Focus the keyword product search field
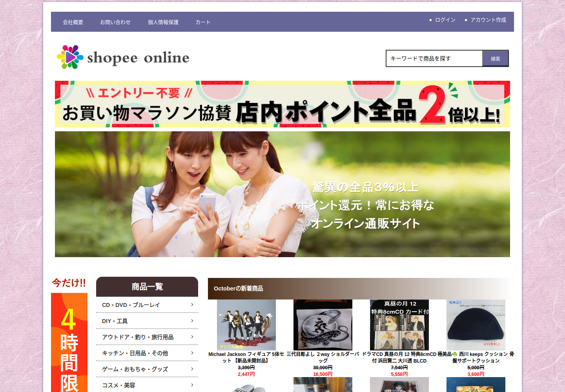The width and height of the screenshot is (565, 392). click(x=434, y=58)
